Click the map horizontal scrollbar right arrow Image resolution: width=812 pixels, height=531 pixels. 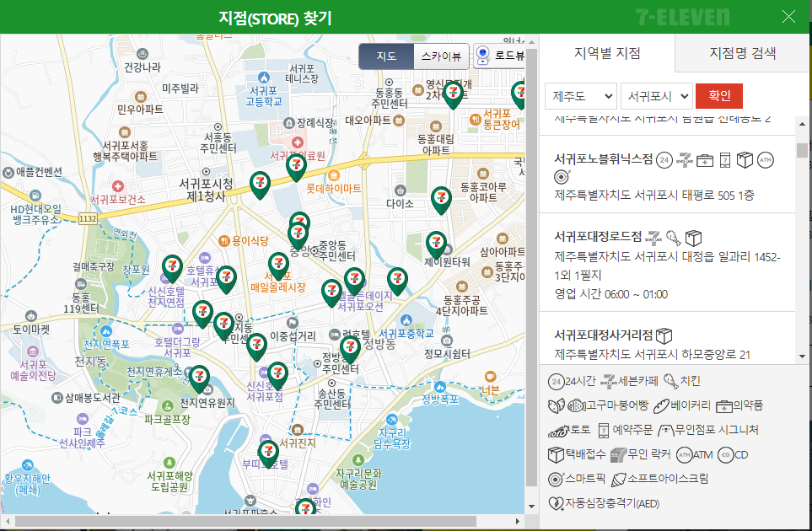(518, 521)
